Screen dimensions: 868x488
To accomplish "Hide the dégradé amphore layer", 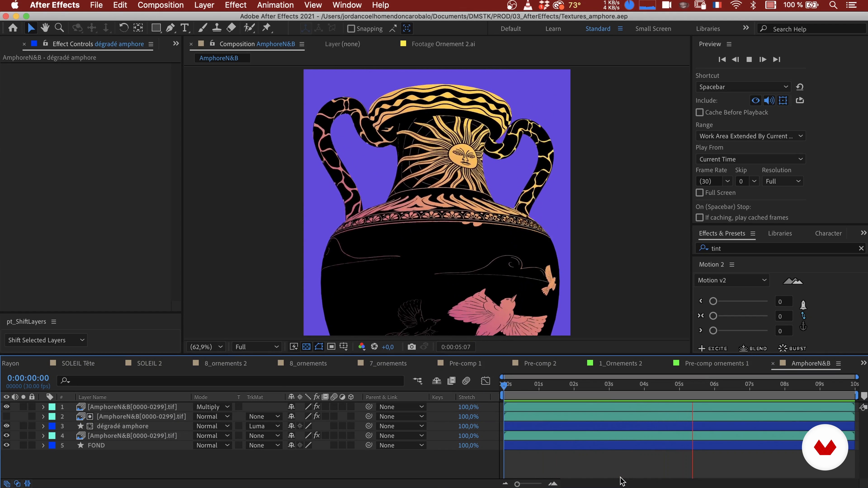I will 6,426.
